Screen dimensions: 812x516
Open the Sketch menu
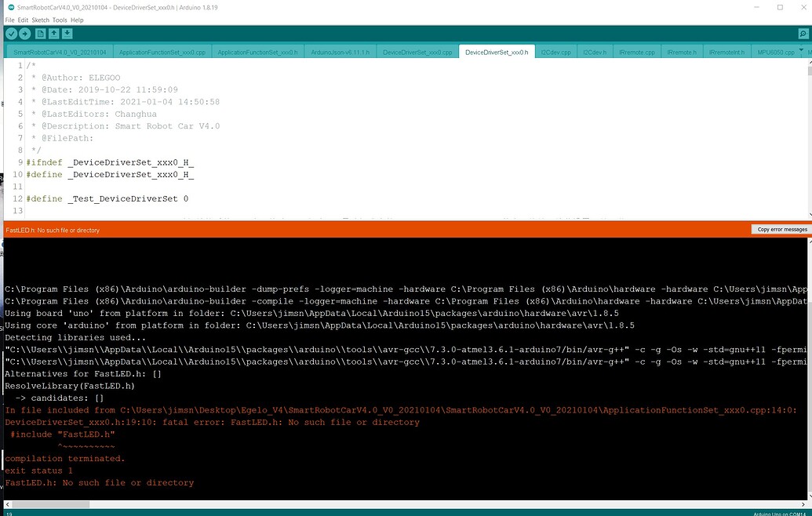pos(40,20)
